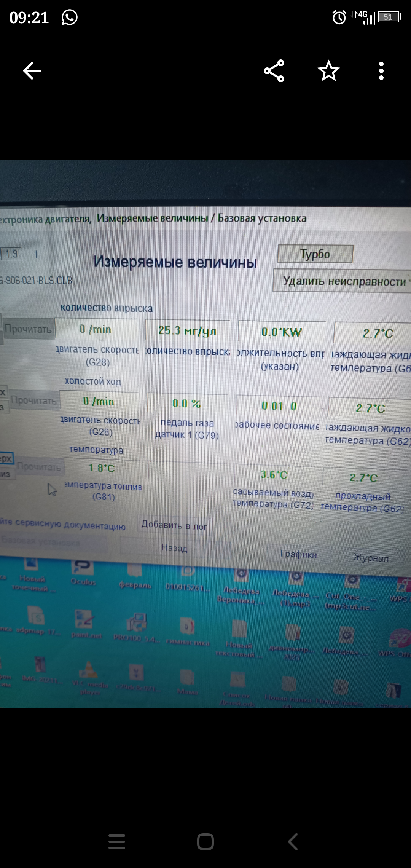
Task: Select the 25.3 мг/ул value field
Action: coord(187,330)
